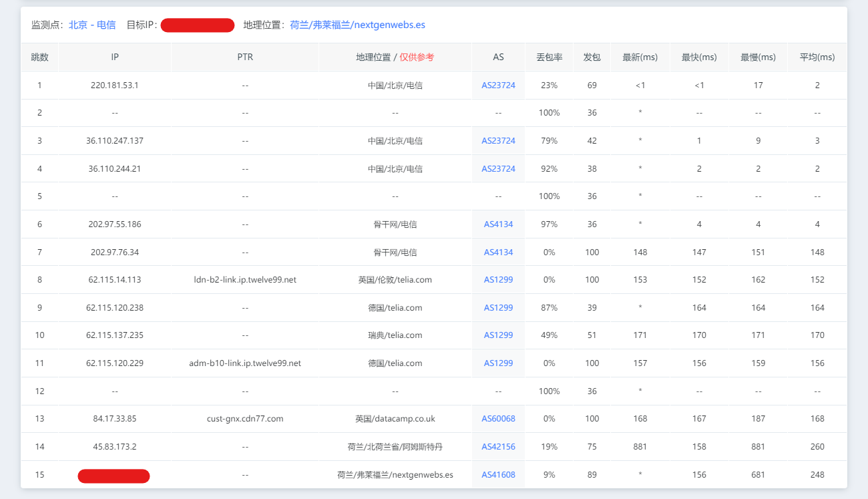Open the 荷兰/弗莱福兰/nextgenwebs.es location link
868x499 pixels.
(358, 25)
